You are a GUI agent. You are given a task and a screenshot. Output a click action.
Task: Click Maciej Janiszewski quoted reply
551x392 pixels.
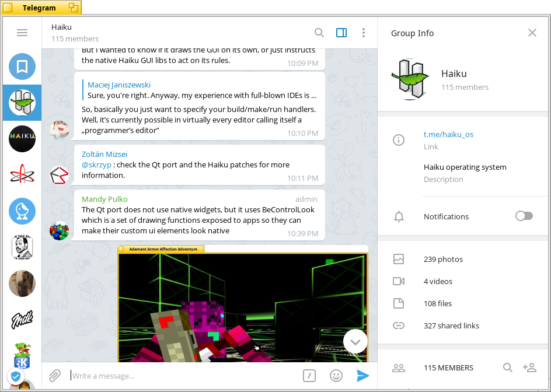tap(199, 90)
